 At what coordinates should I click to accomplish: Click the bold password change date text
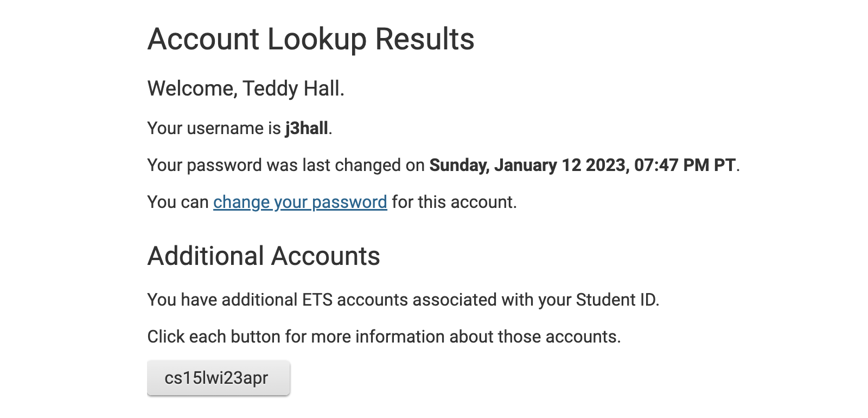pos(583,165)
